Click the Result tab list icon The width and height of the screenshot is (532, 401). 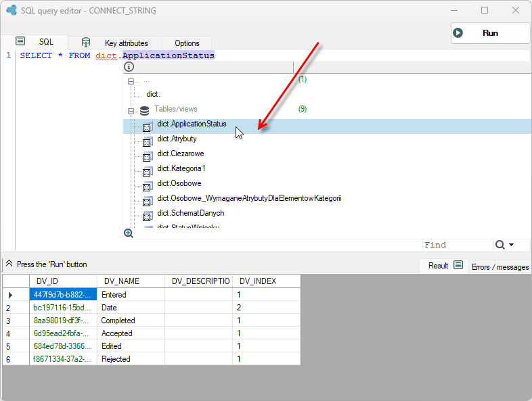(x=458, y=265)
